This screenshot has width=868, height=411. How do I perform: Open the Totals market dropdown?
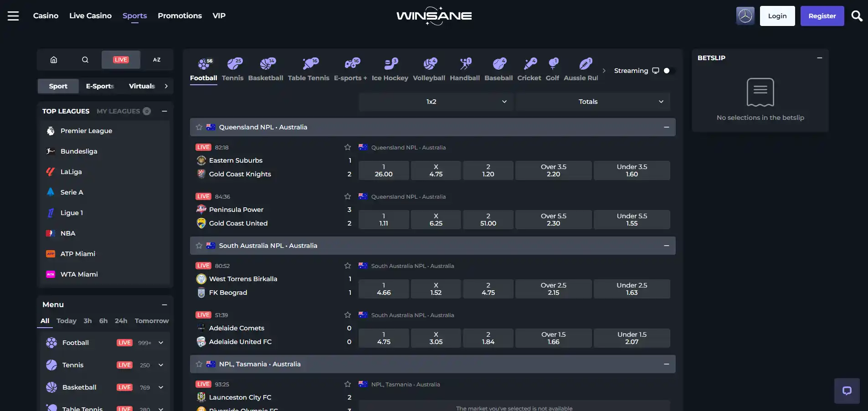(x=593, y=102)
